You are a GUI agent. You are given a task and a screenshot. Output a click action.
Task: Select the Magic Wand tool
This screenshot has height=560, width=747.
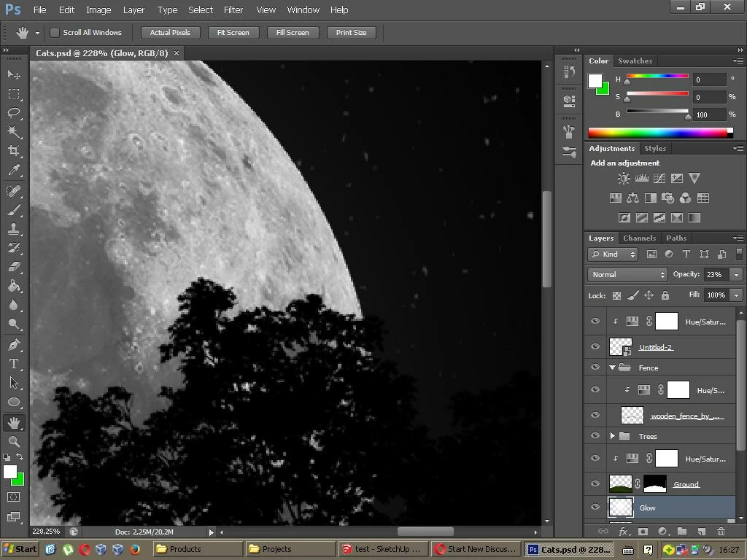click(x=14, y=131)
